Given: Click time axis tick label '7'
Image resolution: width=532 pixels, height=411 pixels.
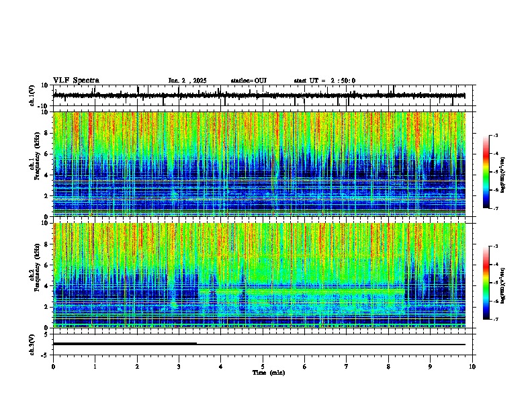Looking at the screenshot, I should pos(347,367).
